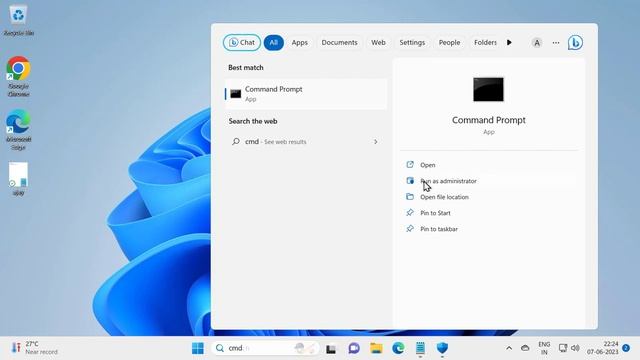Click the OneDrive cloud tray icon

pyautogui.click(x=525, y=348)
